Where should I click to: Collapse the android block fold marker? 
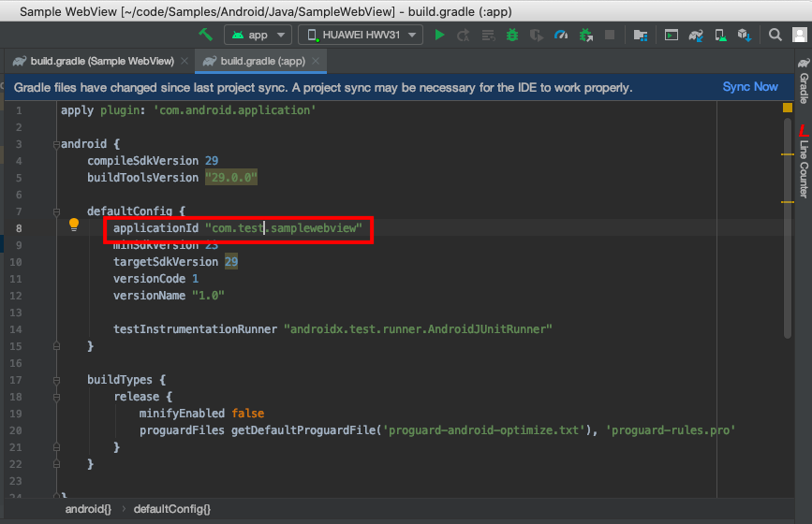(56, 145)
